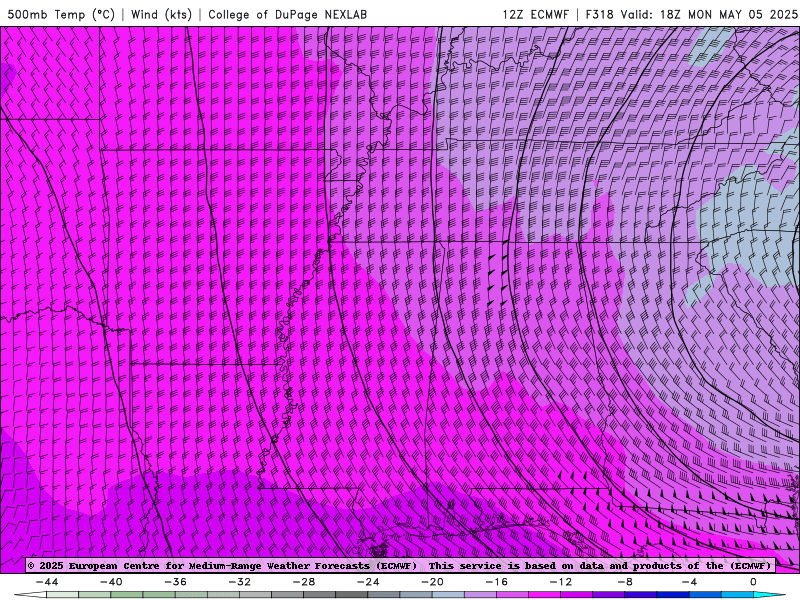Click the ECMWF copyright notice banner

coord(399,566)
